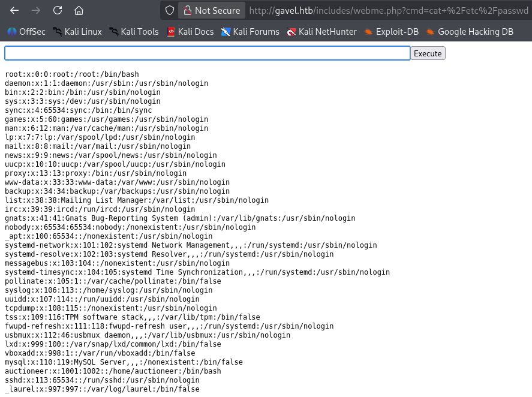Open the Kali Tools bookmark
532x397 pixels.
134,32
